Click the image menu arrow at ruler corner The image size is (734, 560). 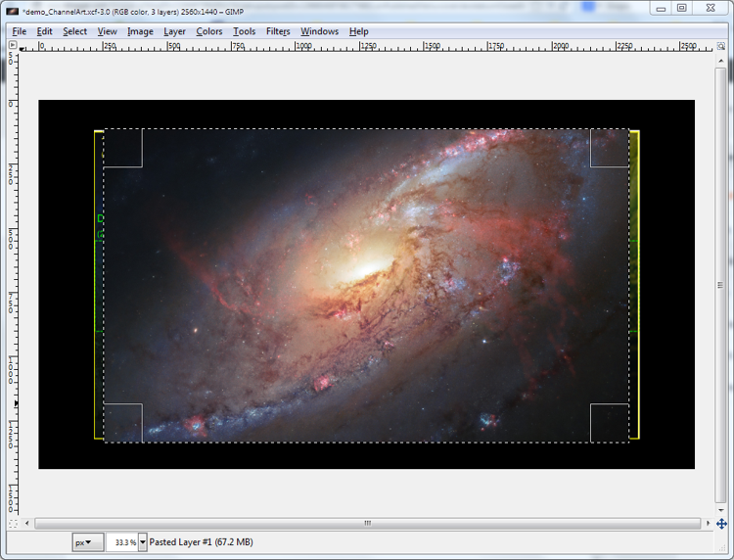click(x=13, y=45)
